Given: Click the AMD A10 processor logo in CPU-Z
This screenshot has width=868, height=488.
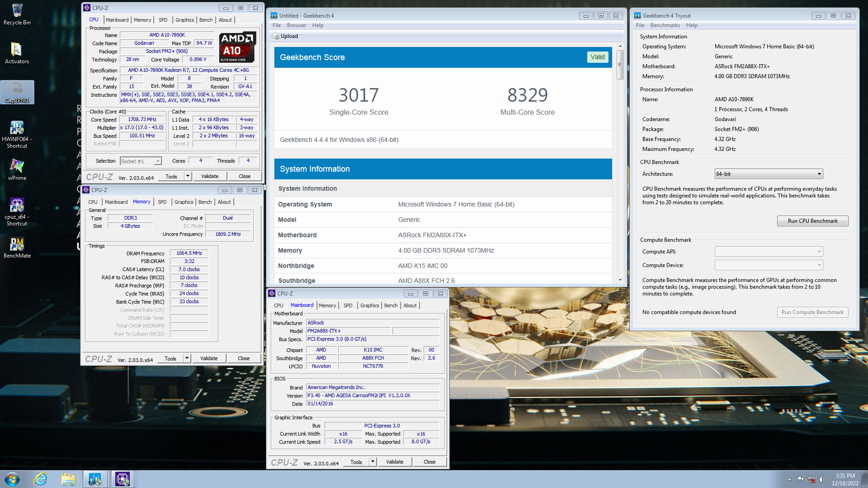Looking at the screenshot, I should [x=238, y=47].
